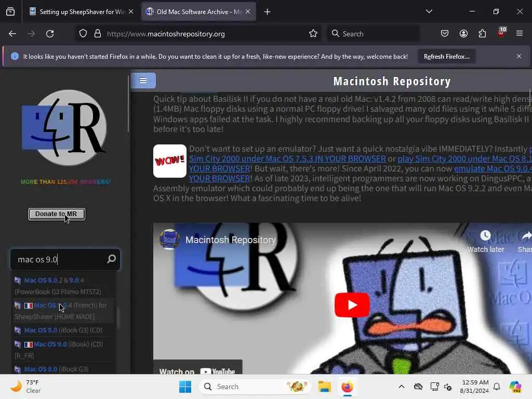Open the Copilot preview icon
The width and height of the screenshot is (532, 399).
point(515,387)
